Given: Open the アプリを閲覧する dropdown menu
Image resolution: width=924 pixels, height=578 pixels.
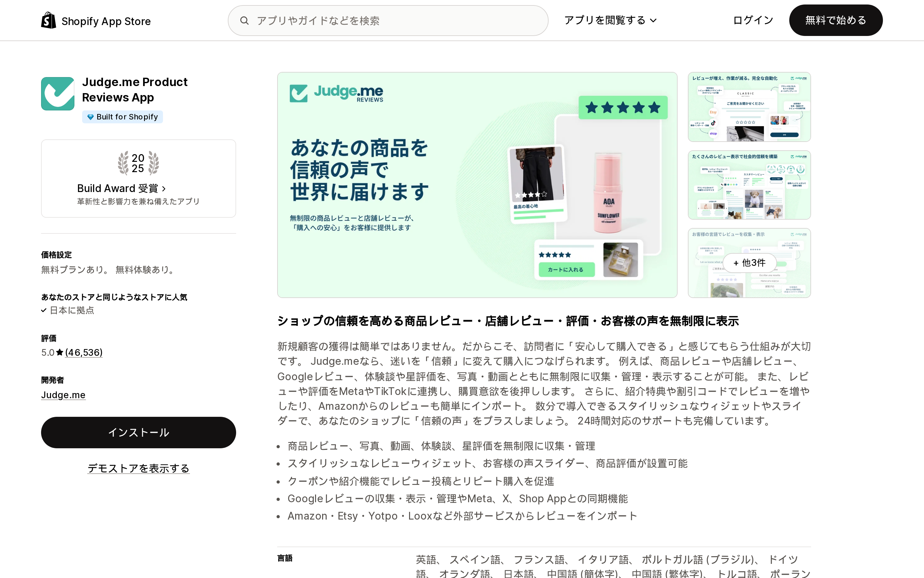Looking at the screenshot, I should point(610,20).
